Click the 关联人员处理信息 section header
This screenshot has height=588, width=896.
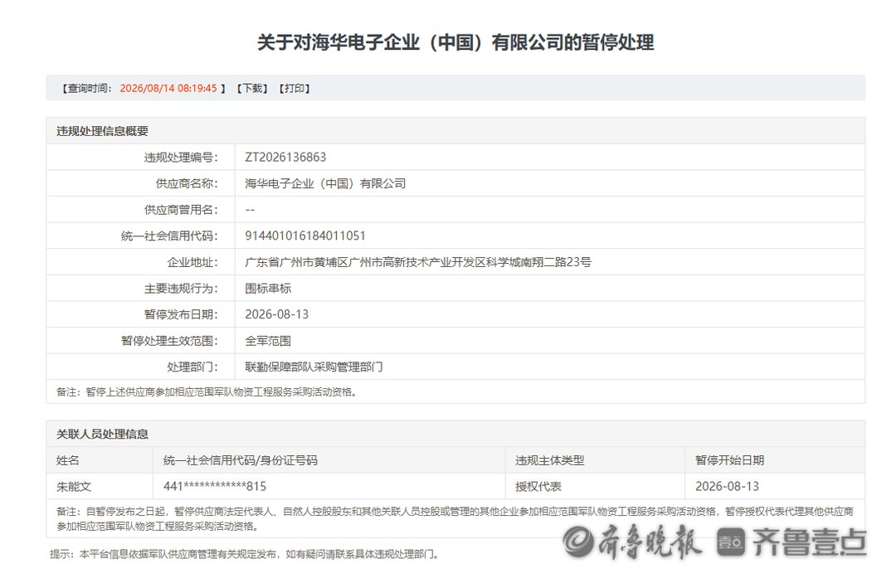click(102, 435)
